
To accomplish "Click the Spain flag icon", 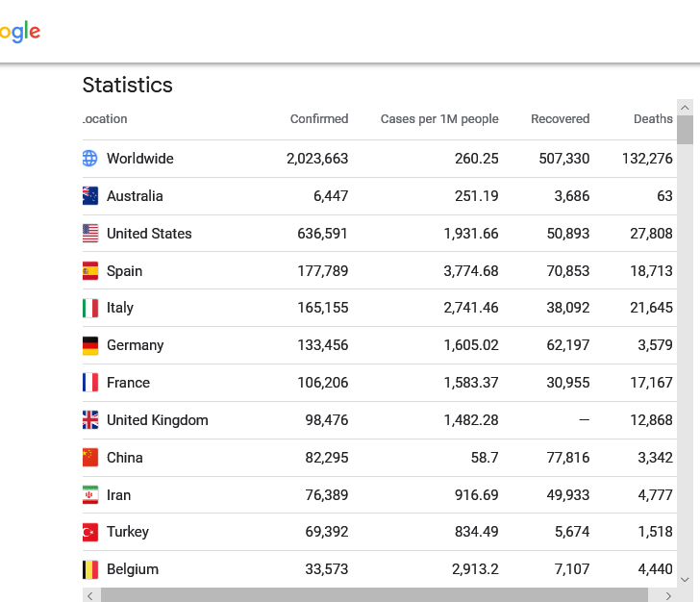I will coord(90,271).
